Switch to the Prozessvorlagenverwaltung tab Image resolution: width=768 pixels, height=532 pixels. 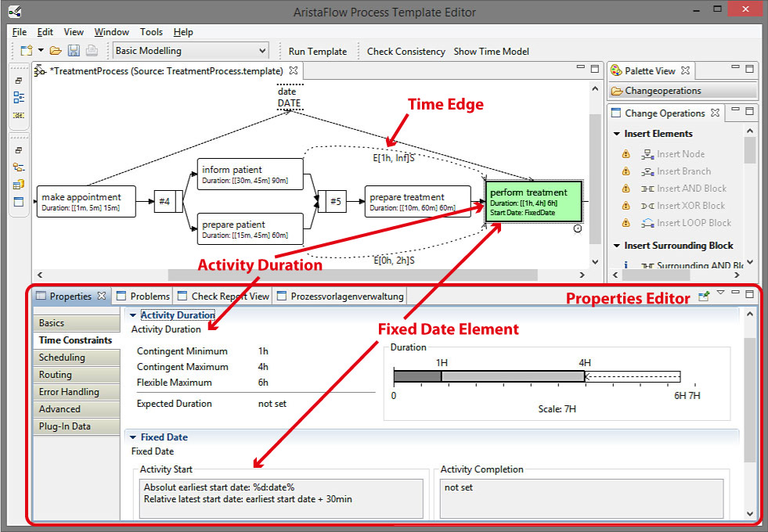point(341,296)
